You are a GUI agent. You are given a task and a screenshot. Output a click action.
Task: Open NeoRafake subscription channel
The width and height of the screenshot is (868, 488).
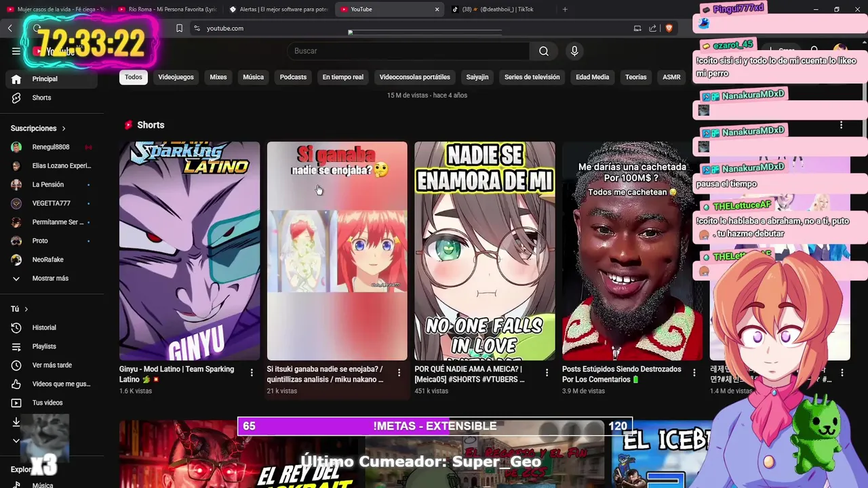tap(52, 260)
